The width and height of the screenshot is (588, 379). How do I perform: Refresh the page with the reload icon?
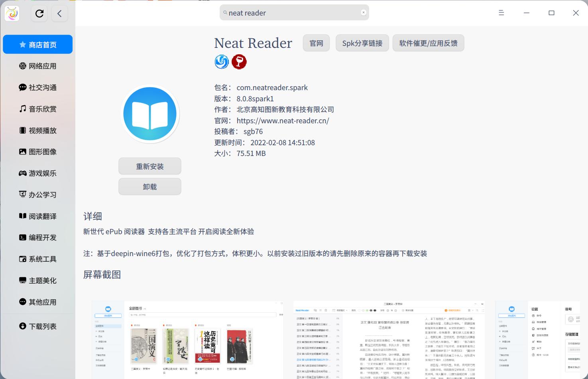pos(39,13)
